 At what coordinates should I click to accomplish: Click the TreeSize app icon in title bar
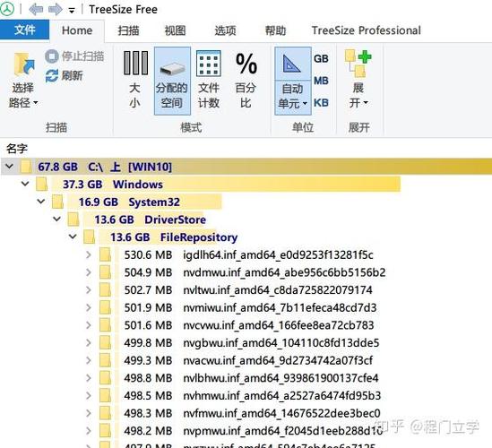tap(7, 9)
